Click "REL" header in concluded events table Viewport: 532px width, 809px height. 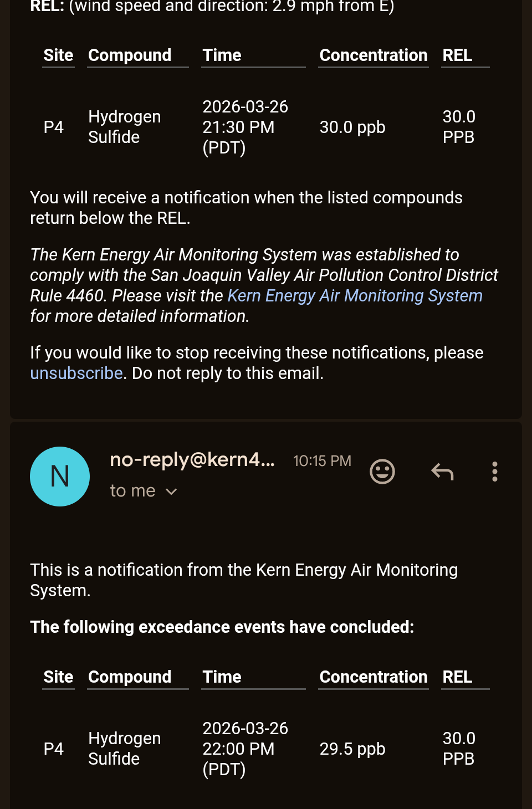point(457,677)
